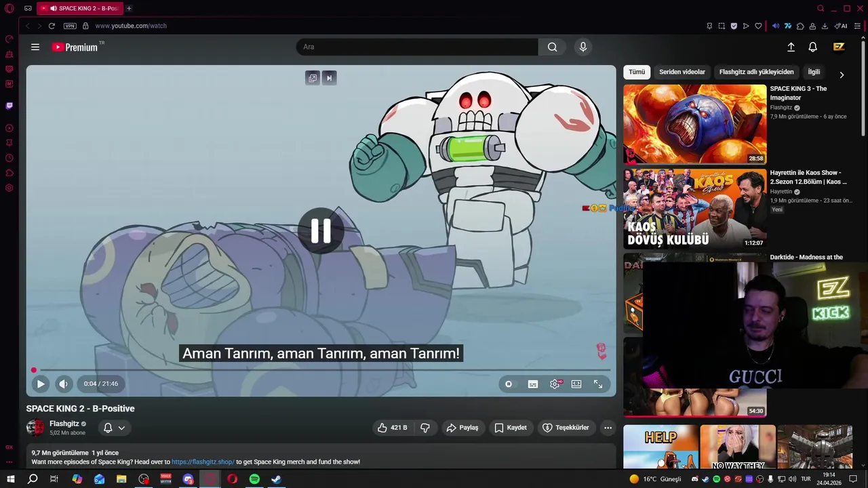
Task: Toggle the VPN badge
Action: pos(70,26)
